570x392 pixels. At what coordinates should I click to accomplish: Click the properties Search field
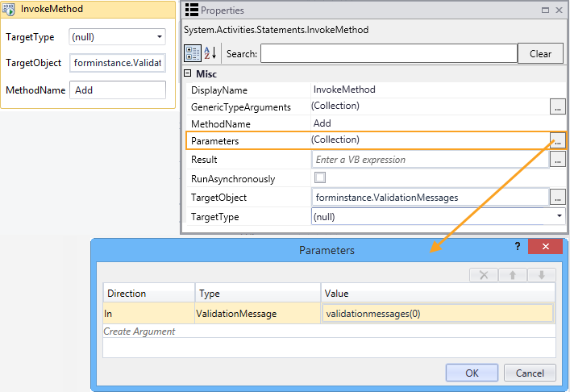[388, 54]
